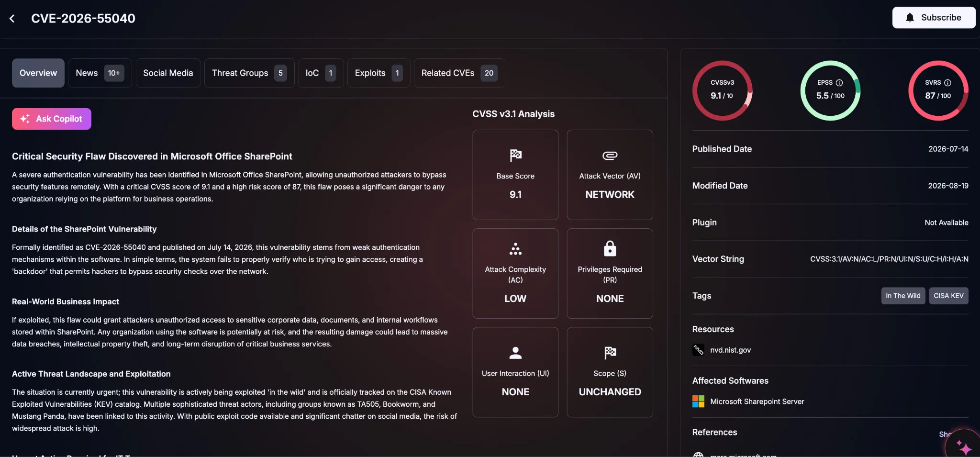Open the Overview tab
The height and width of the screenshot is (457, 980).
[38, 73]
